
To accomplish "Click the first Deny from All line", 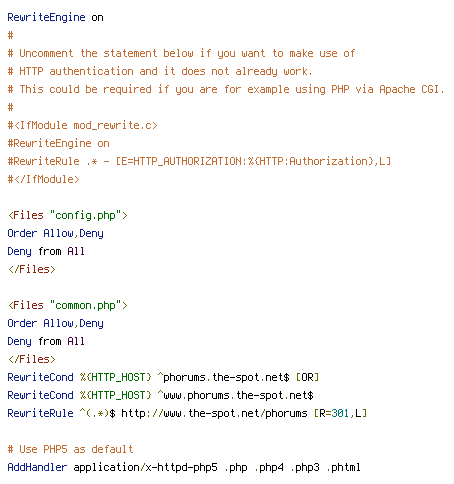I will pyautogui.click(x=46, y=251).
